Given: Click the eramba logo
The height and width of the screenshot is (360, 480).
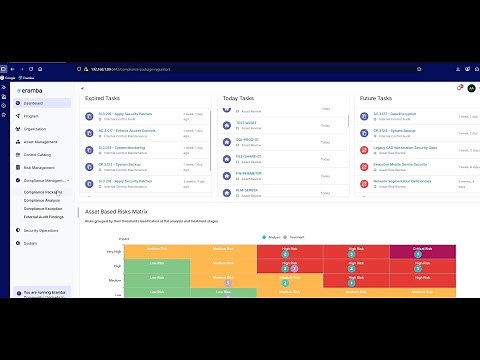Looking at the screenshot, I should tap(30, 91).
